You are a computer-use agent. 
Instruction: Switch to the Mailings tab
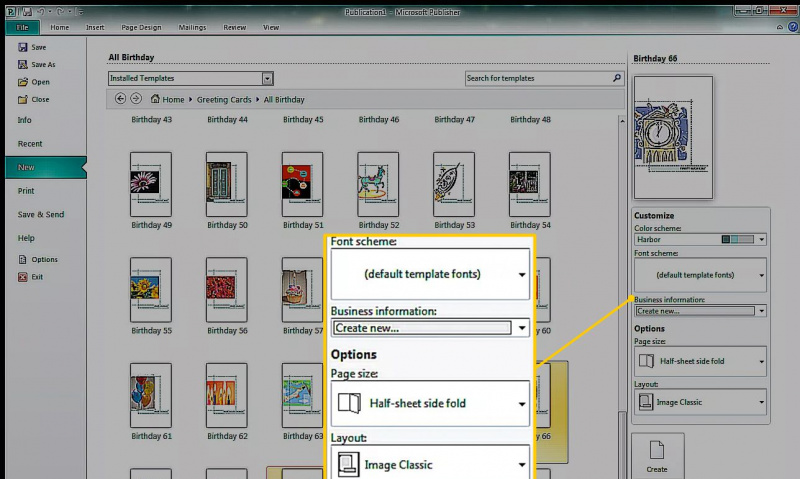click(192, 28)
